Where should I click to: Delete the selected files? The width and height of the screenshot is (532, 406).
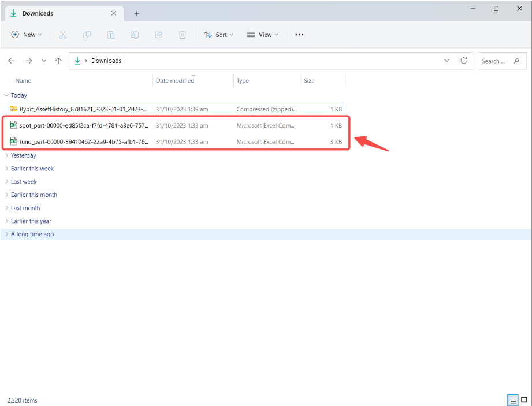click(x=182, y=35)
